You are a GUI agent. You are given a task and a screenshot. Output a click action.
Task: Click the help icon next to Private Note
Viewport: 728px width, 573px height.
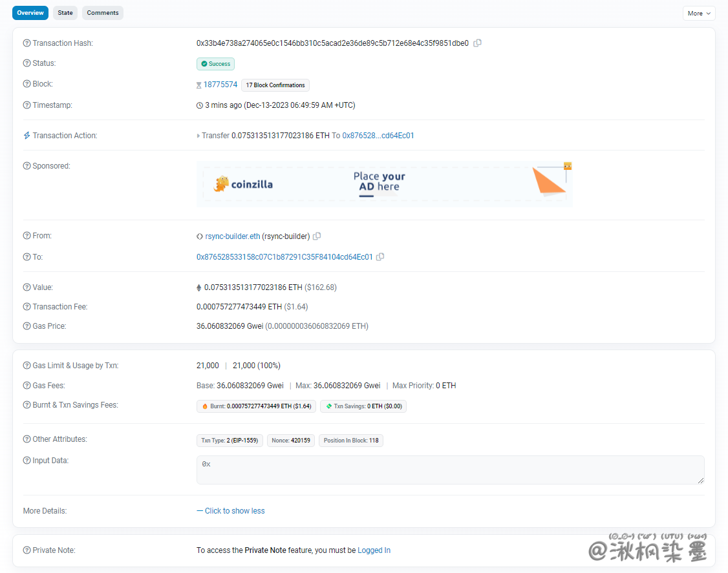click(27, 550)
